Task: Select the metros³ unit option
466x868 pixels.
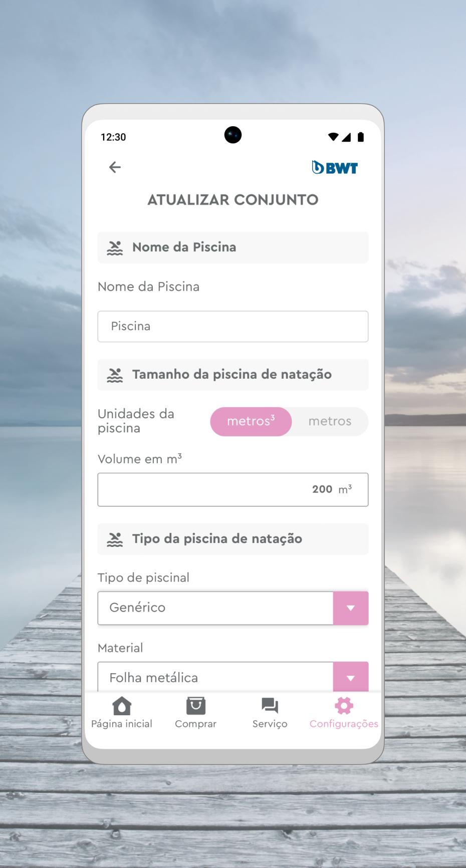Action: pyautogui.click(x=251, y=422)
